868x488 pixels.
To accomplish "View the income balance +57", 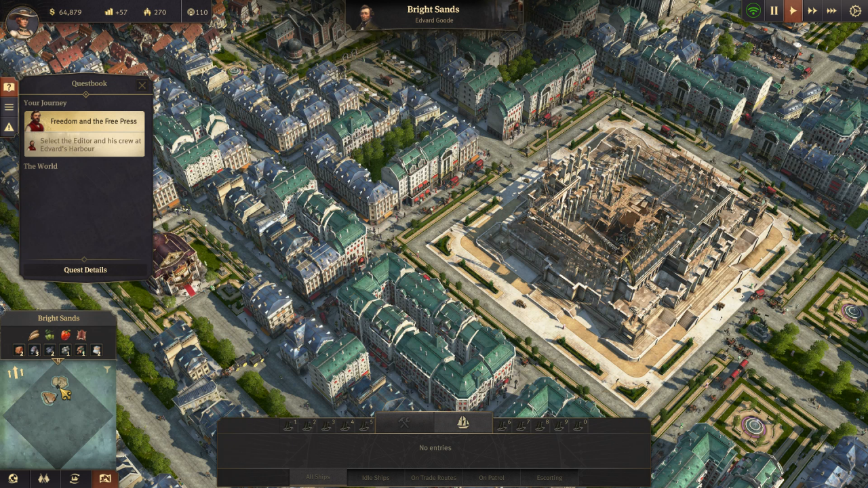I will (116, 12).
